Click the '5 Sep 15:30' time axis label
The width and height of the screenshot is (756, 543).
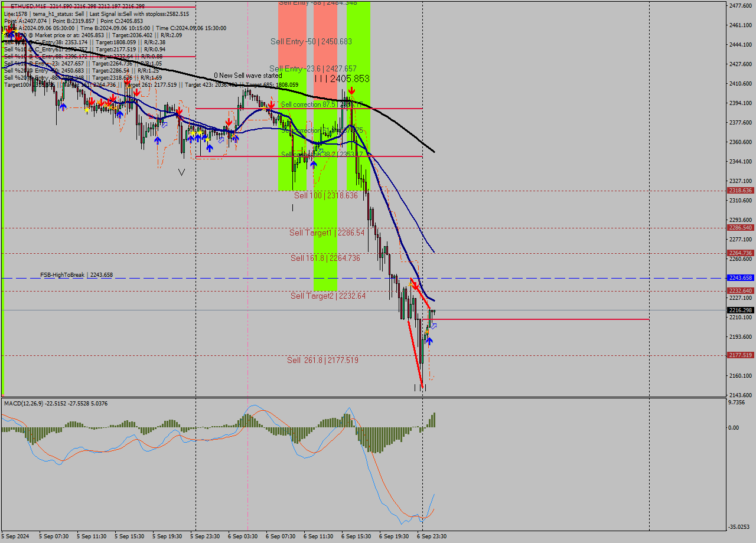pos(129,537)
